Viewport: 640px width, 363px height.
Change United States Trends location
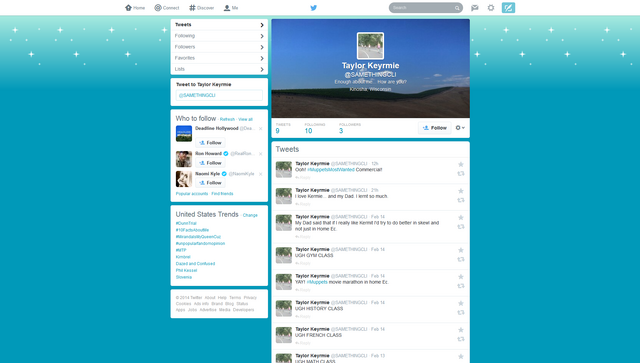point(250,215)
